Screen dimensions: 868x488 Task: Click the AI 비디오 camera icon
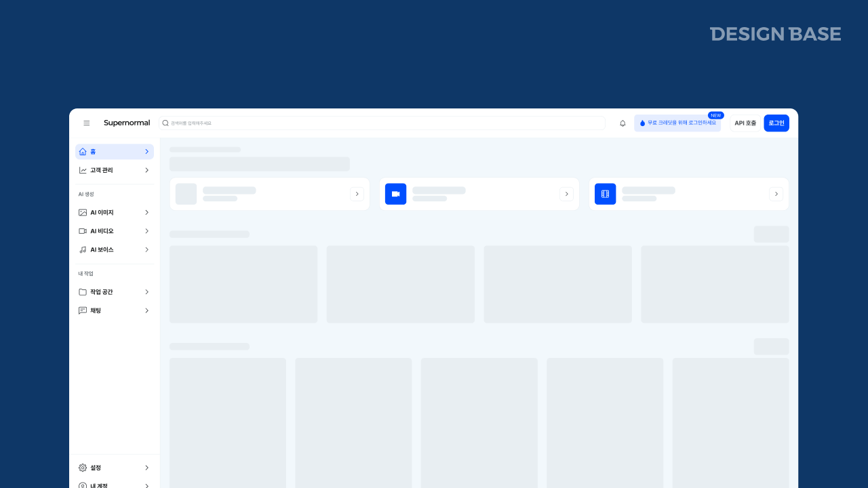83,230
